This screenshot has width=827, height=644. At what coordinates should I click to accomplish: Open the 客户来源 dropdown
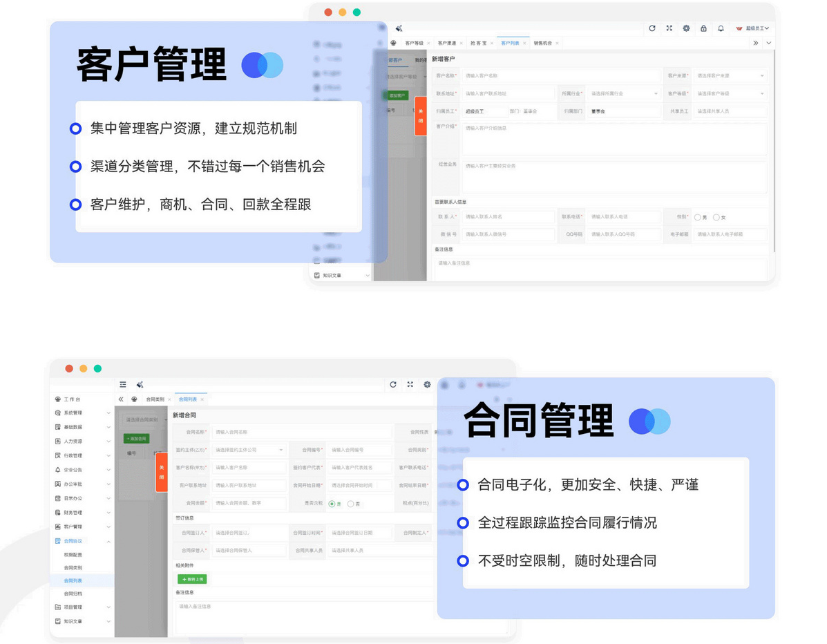pyautogui.click(x=730, y=75)
